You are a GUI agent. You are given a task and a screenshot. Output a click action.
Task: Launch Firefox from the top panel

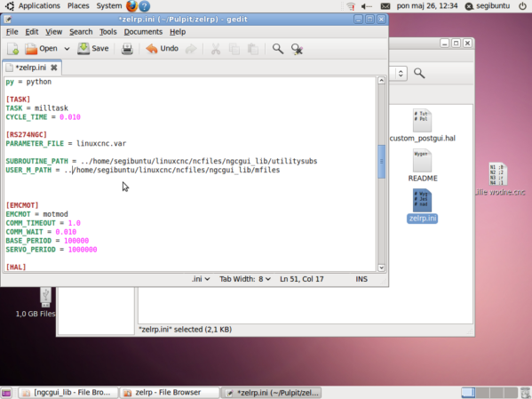[x=131, y=5]
